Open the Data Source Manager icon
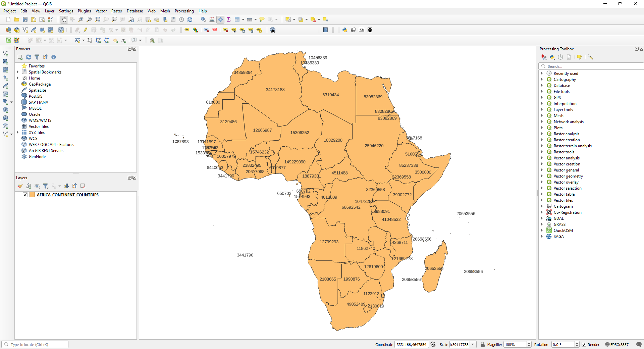Image resolution: width=644 pixels, height=349 pixels. (8, 30)
